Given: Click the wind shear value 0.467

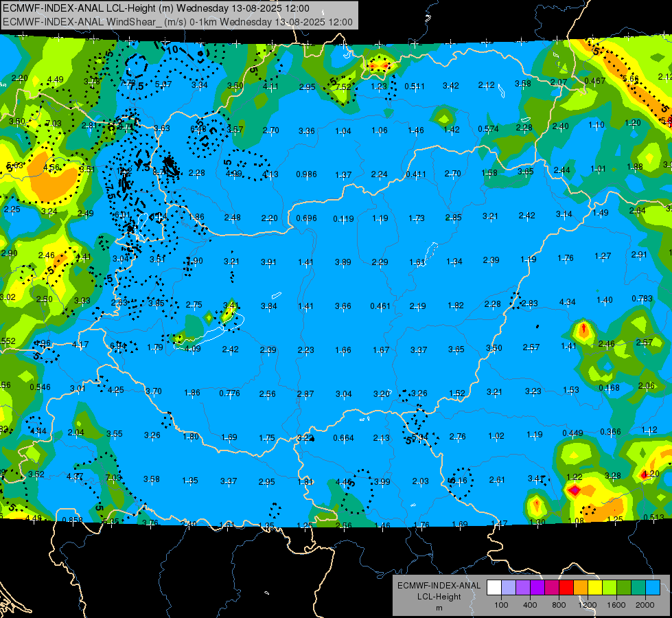Looking at the screenshot, I should point(595,80).
